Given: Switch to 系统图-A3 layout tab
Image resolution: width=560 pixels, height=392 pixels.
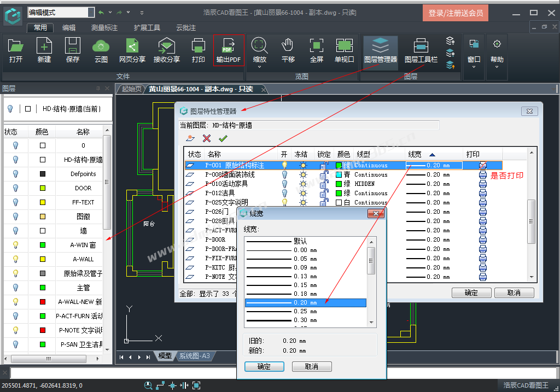Looking at the screenshot, I should pyautogui.click(x=195, y=356).
